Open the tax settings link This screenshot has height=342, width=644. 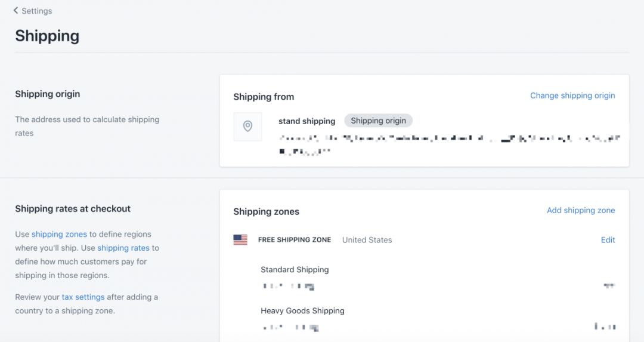[83, 297]
